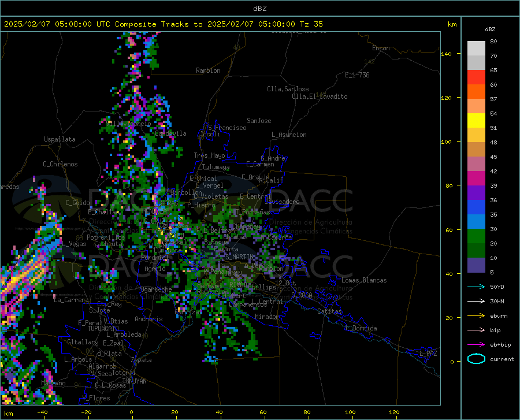The image size is (520, 420).
Task: Click the '80' label on color scale
Action: (493, 42)
